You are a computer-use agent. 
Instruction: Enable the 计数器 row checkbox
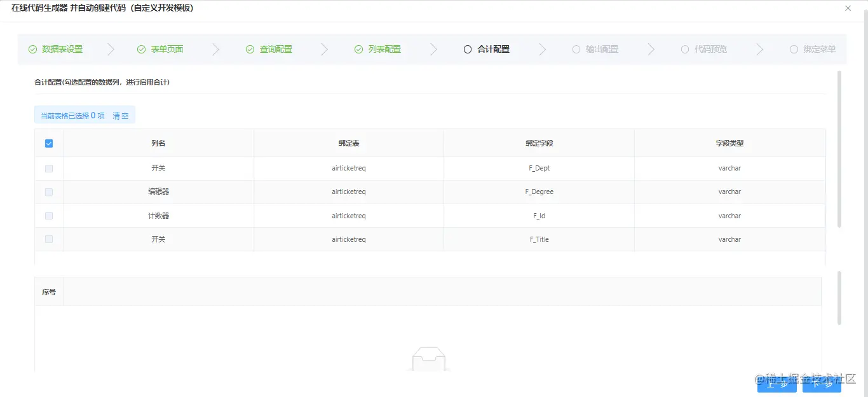click(x=49, y=215)
